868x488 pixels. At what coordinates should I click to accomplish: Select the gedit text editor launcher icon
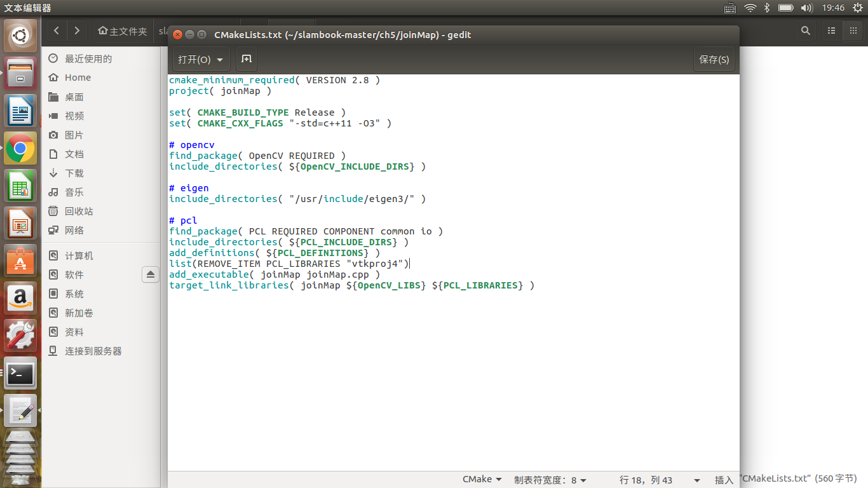click(20, 410)
